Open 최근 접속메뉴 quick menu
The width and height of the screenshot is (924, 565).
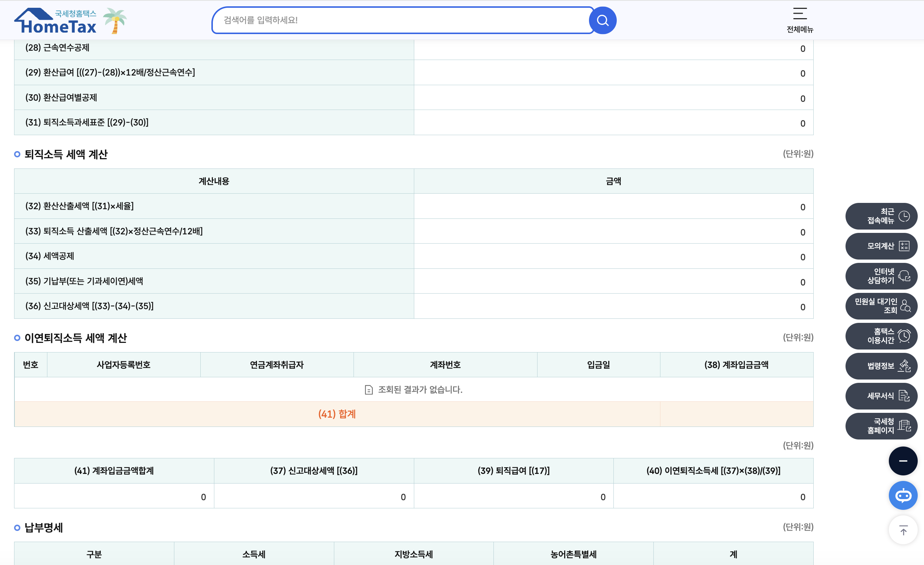(881, 216)
